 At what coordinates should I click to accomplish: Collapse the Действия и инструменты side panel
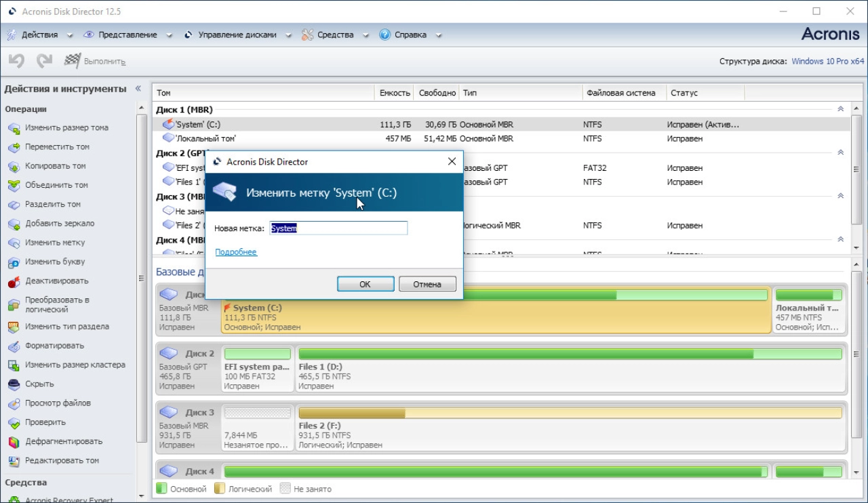click(x=138, y=89)
